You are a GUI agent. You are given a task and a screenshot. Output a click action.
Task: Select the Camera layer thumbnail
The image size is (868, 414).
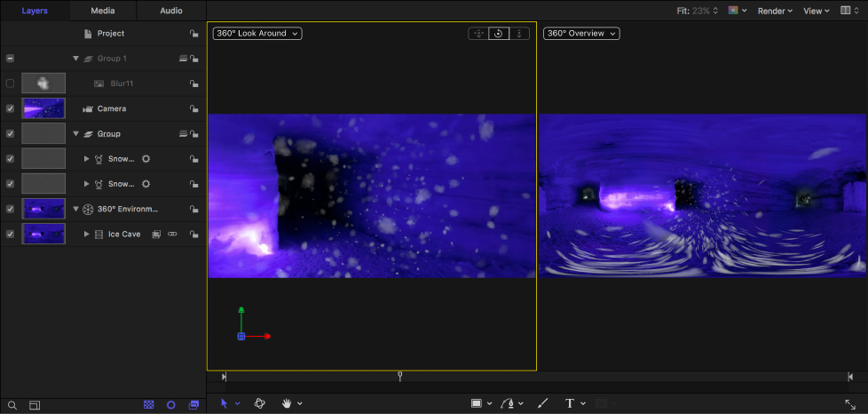click(x=43, y=108)
